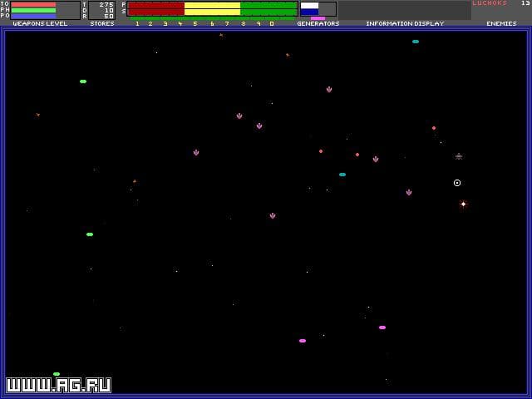Click the orange starburst explosion

[464, 204]
